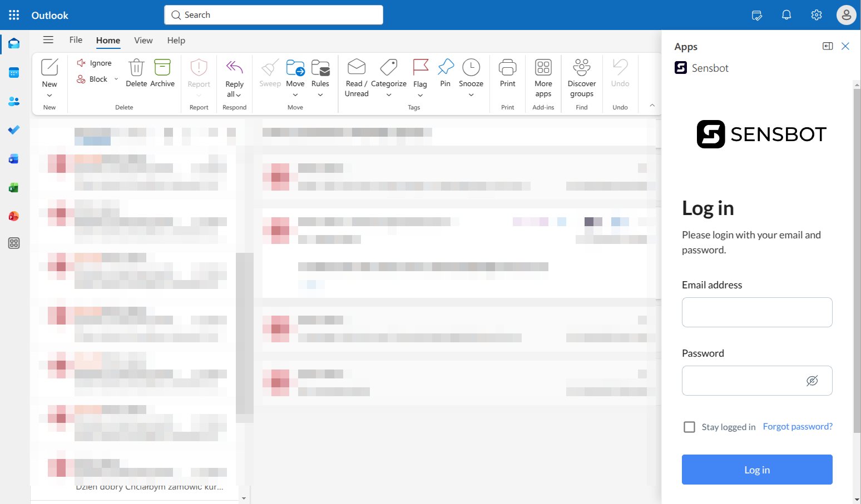Click the Sensbot pane scrollbar

[857, 260]
